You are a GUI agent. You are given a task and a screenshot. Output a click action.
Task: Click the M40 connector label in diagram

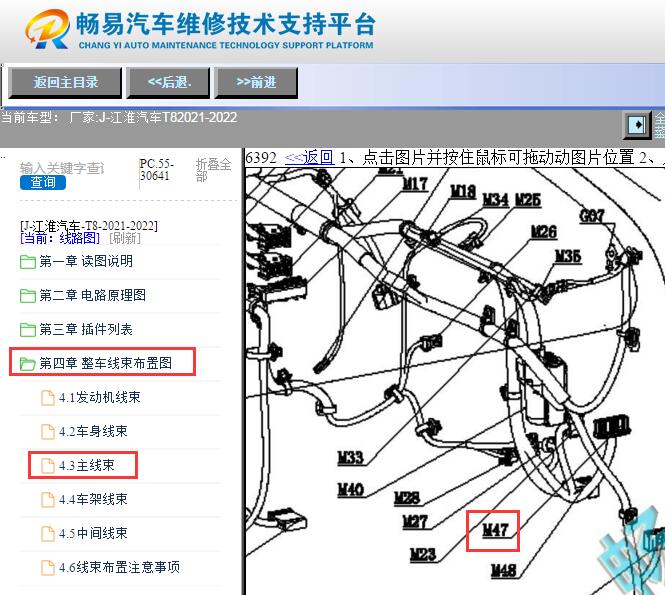click(351, 490)
